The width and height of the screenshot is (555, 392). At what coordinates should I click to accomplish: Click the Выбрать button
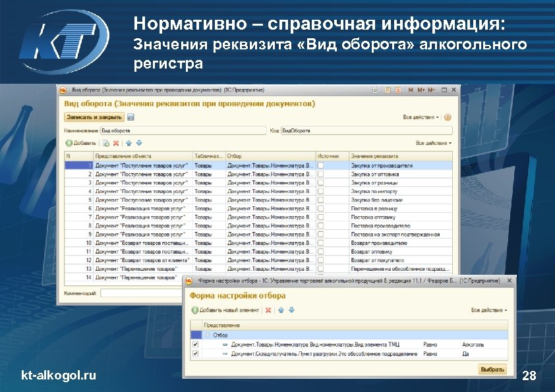pyautogui.click(x=492, y=370)
